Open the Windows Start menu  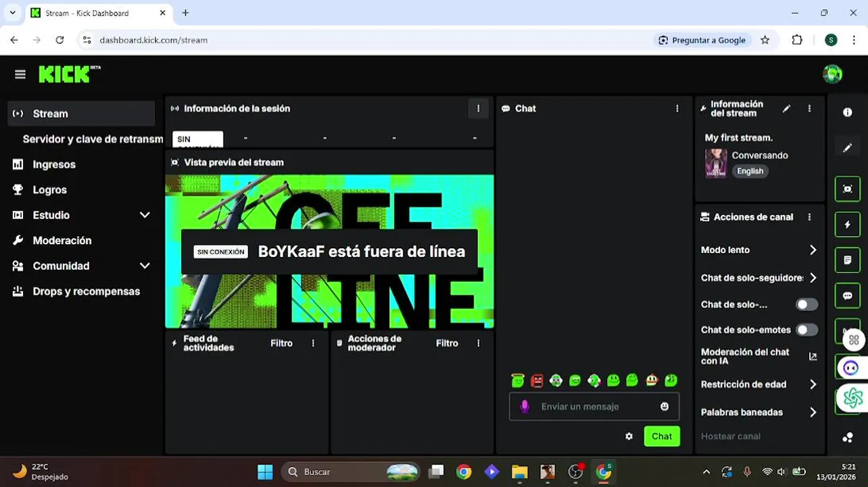[x=265, y=471]
